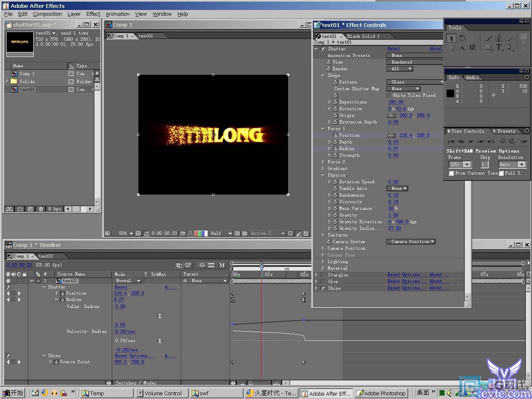Click the Gravity Inclination value 27.00
Image resolution: width=532 pixels, height=399 pixels.
tap(394, 229)
